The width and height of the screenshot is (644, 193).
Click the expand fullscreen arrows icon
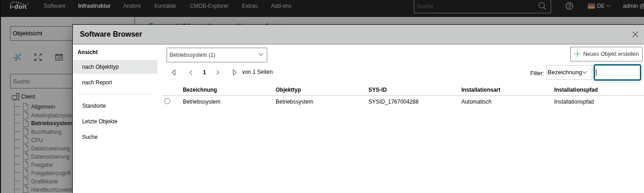38,57
